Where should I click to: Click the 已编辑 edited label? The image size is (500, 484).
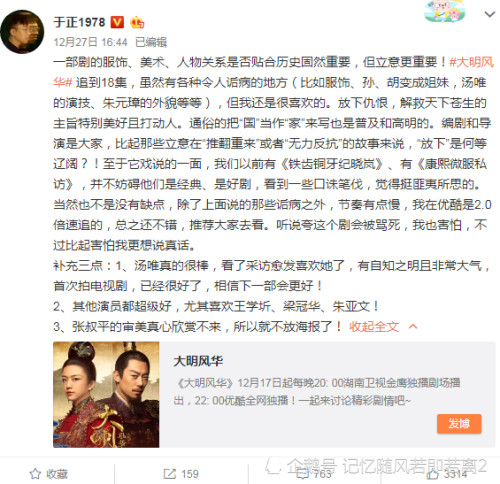click(x=151, y=42)
